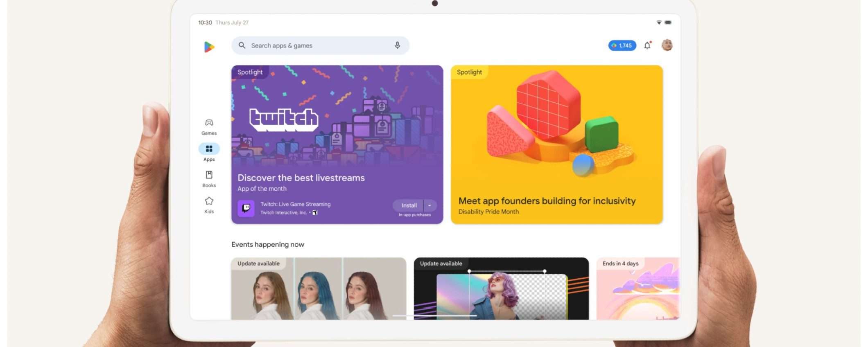This screenshot has height=347, width=868.
Task: Open the Ends in 4 days event card
Action: point(638,288)
